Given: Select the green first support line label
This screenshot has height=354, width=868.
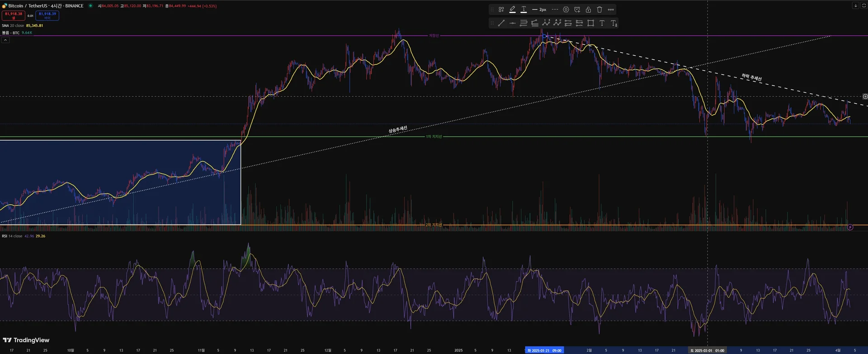Looking at the screenshot, I should click(x=434, y=137).
